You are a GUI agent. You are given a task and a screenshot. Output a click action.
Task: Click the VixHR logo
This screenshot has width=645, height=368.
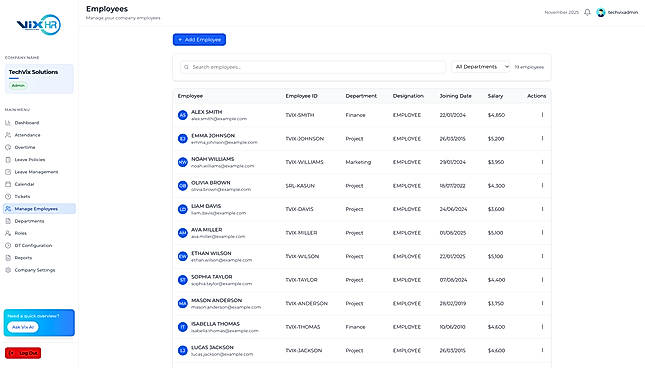(39, 25)
